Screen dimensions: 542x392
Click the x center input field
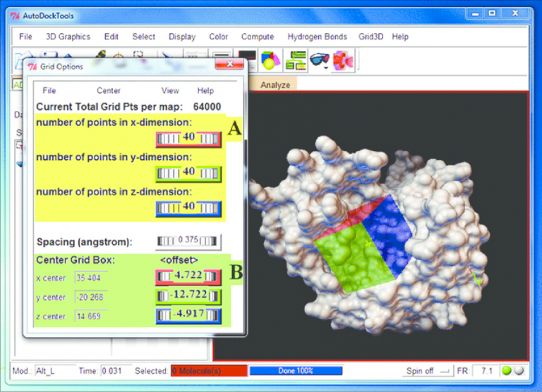coord(90,278)
